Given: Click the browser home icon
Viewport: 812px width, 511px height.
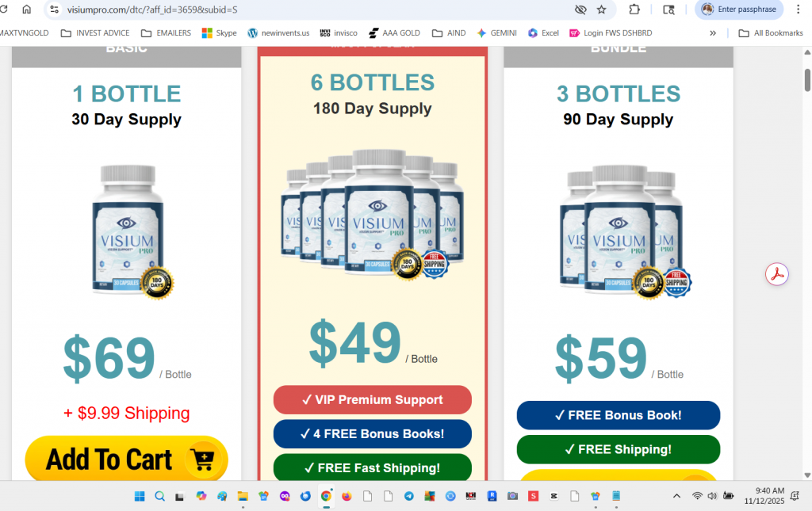Looking at the screenshot, I should (26, 10).
